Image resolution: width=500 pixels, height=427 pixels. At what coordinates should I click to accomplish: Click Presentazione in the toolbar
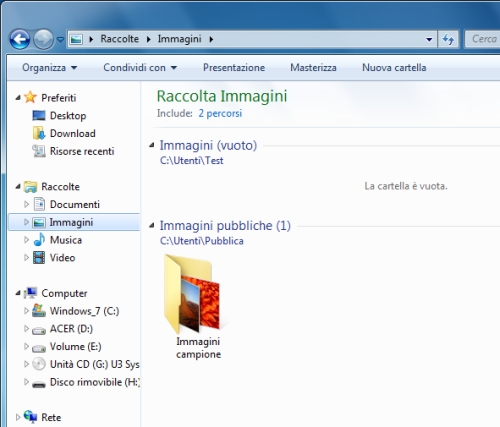click(234, 68)
